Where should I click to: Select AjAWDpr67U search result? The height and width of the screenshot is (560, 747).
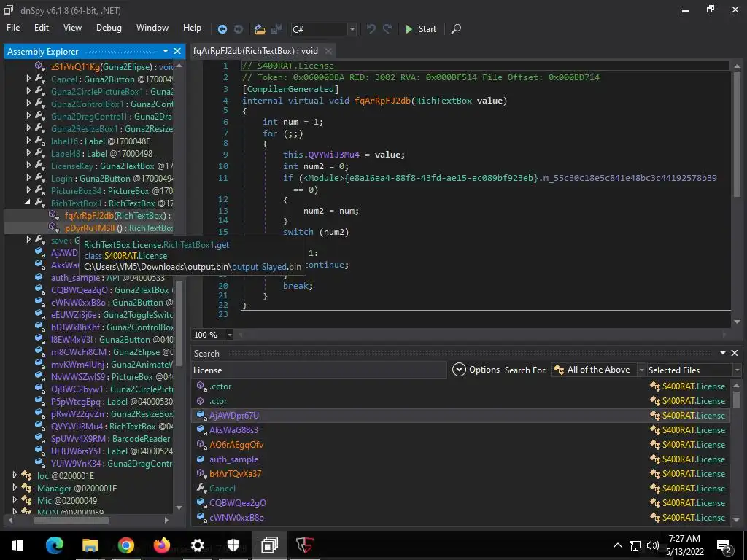pos(460,415)
